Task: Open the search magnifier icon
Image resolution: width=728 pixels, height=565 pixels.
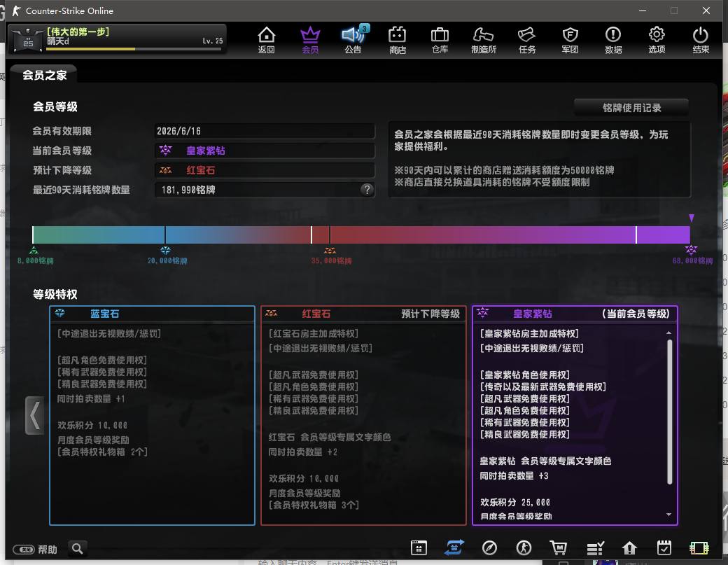Action: pyautogui.click(x=78, y=548)
